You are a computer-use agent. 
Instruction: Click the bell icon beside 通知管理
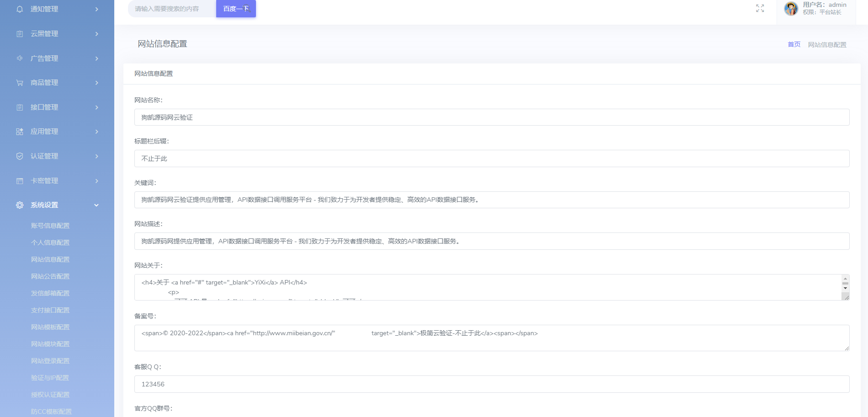pos(20,9)
